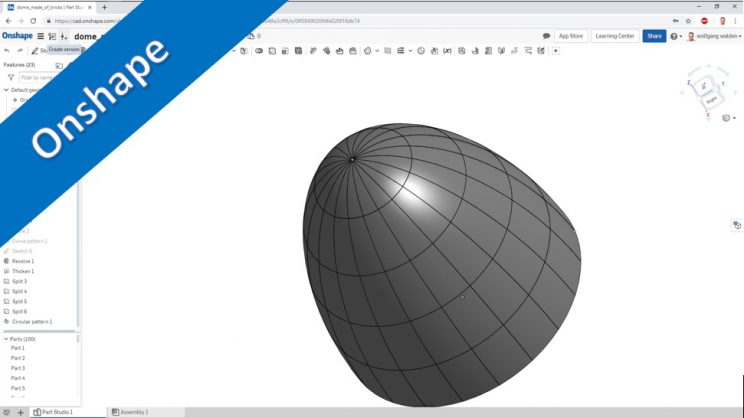Viewport: 744px width, 418px height.
Task: Click the Right face of view cube
Action: (x=712, y=100)
